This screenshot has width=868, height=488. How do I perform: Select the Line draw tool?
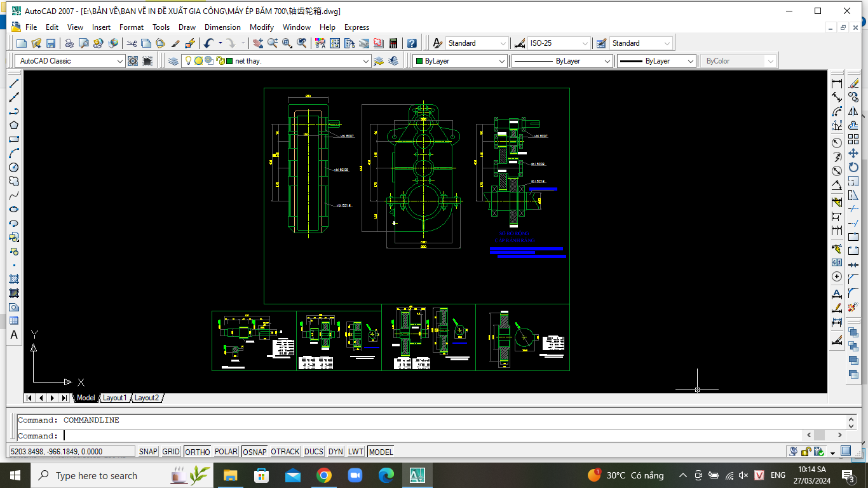click(13, 83)
